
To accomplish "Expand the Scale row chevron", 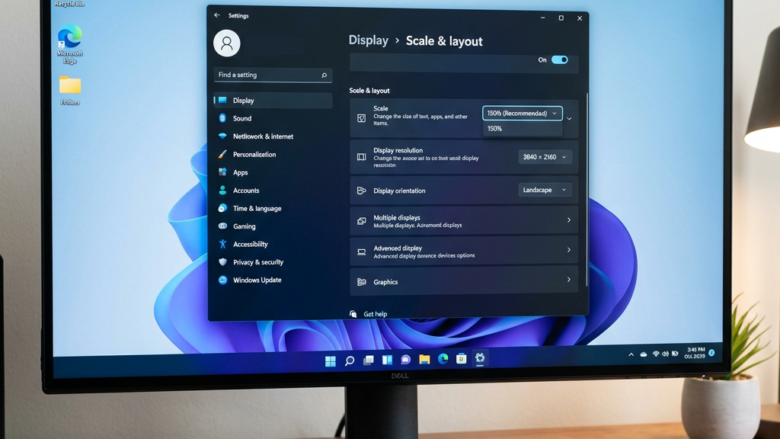I will (569, 118).
